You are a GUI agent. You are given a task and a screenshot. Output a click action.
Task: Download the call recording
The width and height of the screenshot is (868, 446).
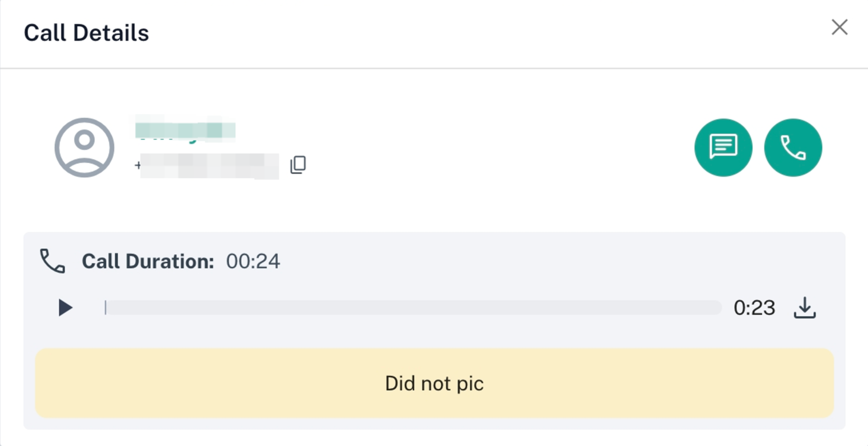click(805, 307)
